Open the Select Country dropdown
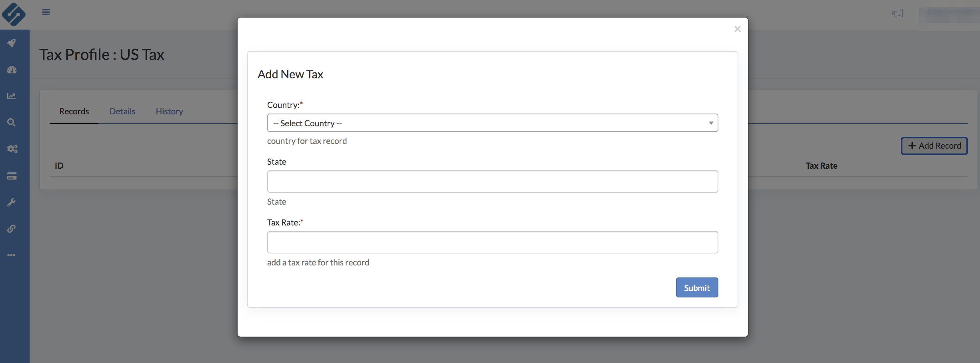This screenshot has width=980, height=363. point(492,123)
